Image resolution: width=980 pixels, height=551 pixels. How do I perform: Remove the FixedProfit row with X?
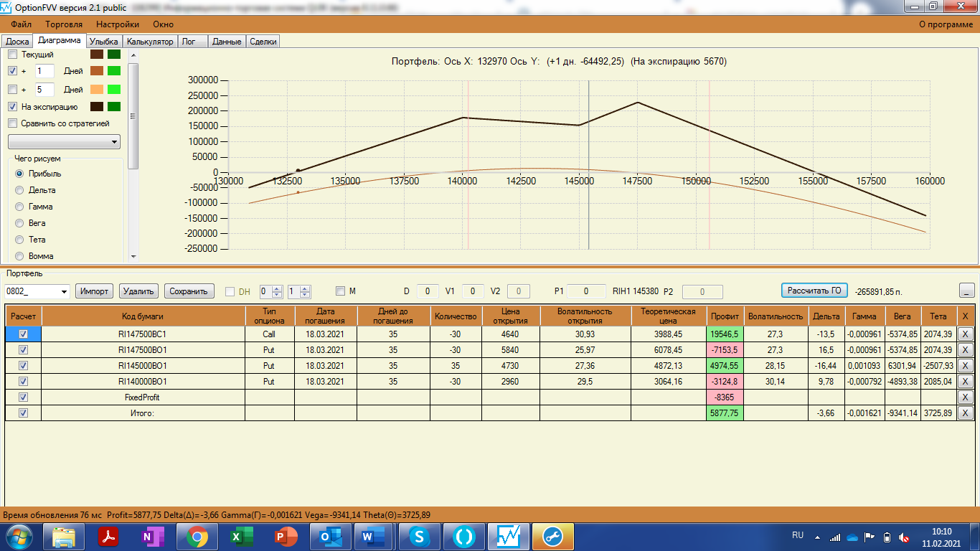pos(965,397)
